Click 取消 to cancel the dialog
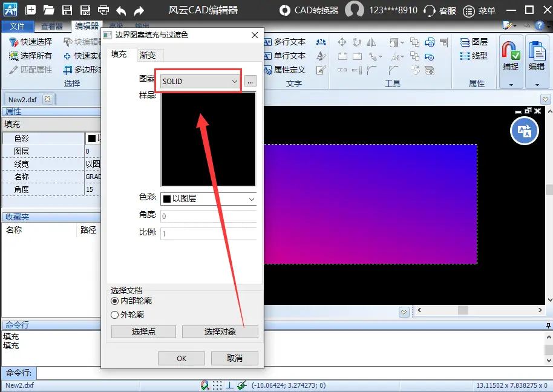Screen dimensions: 553x392 click(x=235, y=359)
